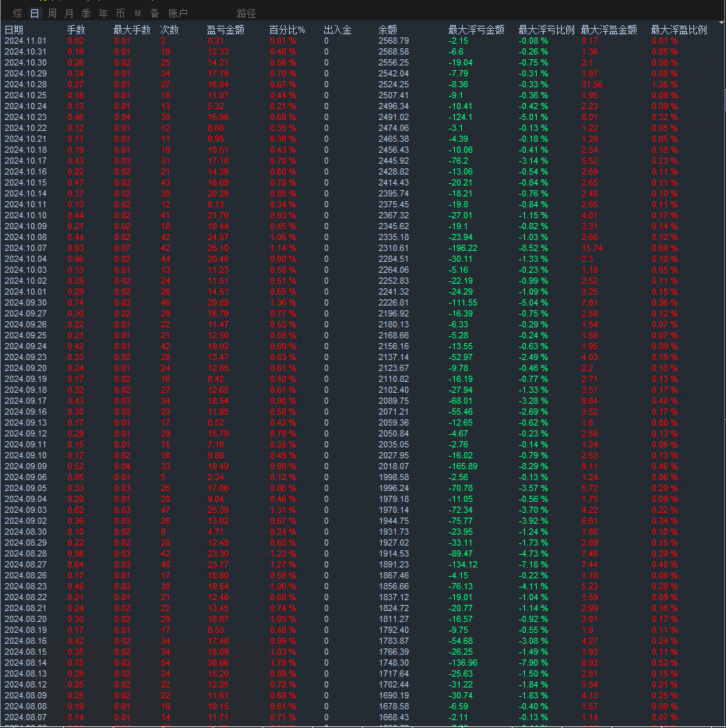Click max floating loss -136.96
726x728 pixels.
click(x=463, y=663)
